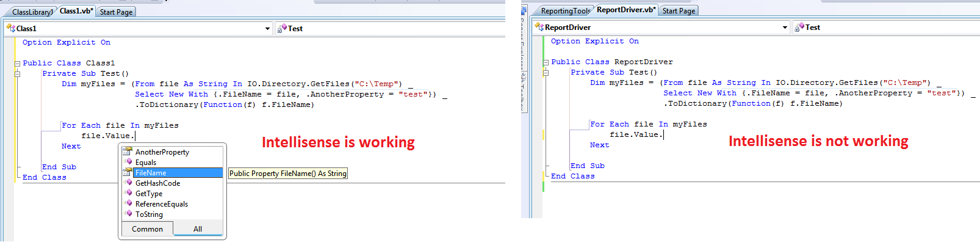
Task: Click the For Each line in ReportDriver editor
Action: tap(649, 125)
